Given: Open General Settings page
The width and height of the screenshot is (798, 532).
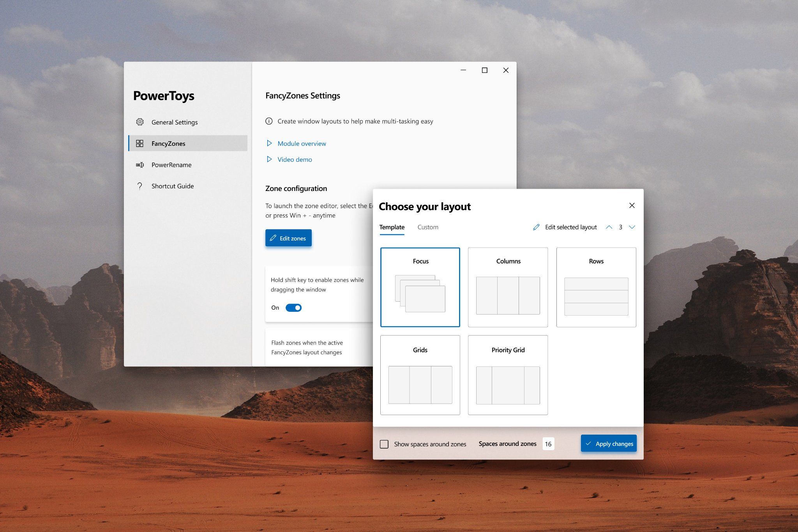Looking at the screenshot, I should click(x=188, y=122).
